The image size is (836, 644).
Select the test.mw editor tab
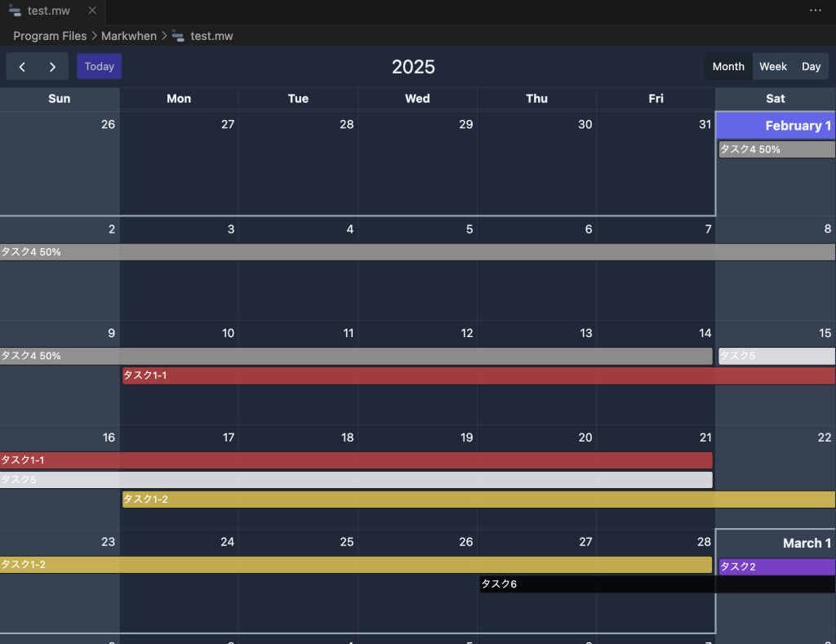48,11
